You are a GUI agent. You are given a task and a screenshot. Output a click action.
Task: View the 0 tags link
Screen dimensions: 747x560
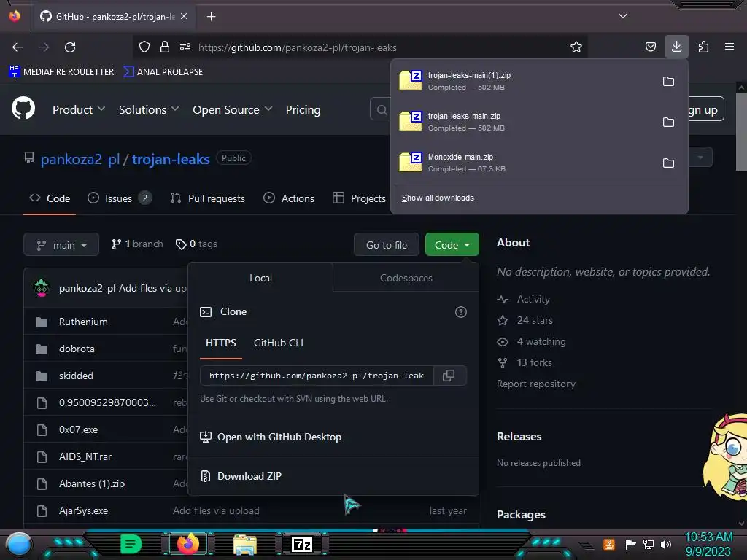pos(196,244)
